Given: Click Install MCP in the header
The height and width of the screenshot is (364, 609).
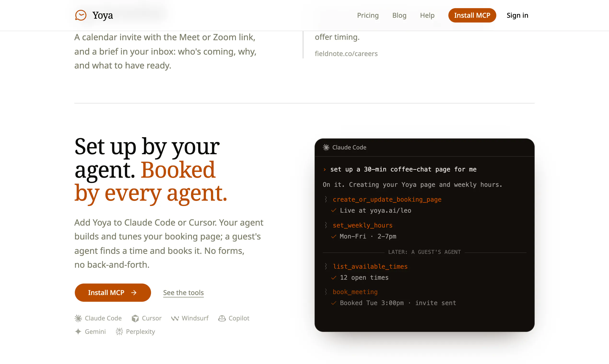Looking at the screenshot, I should pos(472,15).
